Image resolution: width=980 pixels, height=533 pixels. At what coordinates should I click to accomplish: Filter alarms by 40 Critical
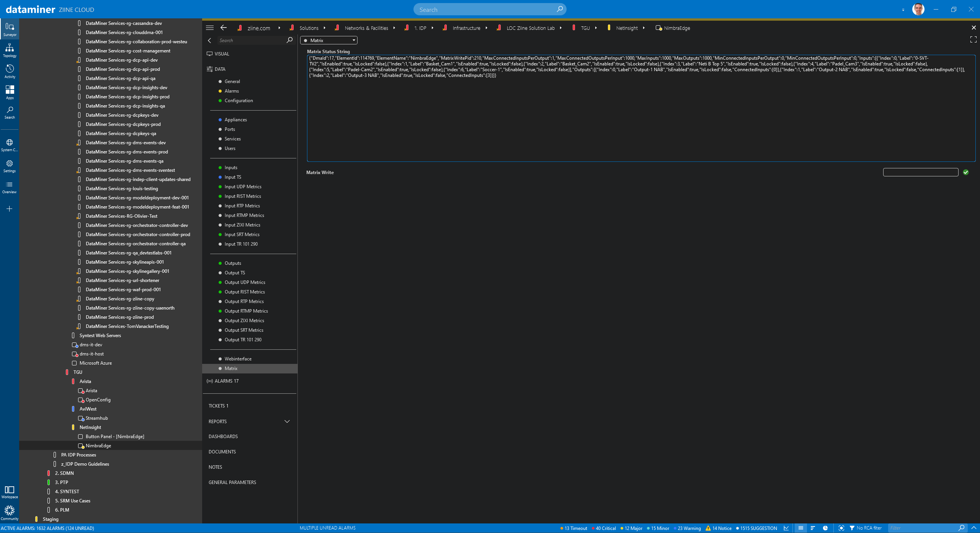[604, 528]
